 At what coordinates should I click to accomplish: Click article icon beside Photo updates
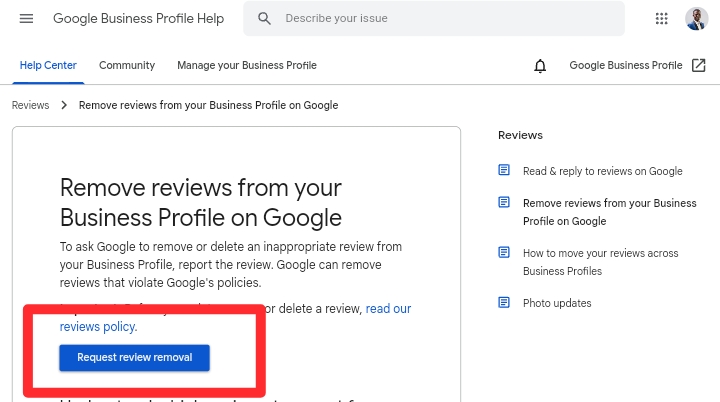pyautogui.click(x=504, y=302)
